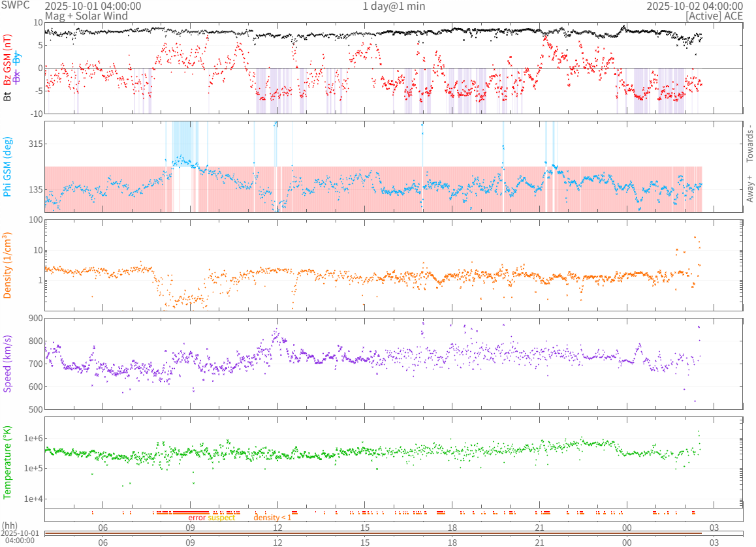Select the Temperature (°K) axis label
The height and width of the screenshot is (547, 756).
click(8, 462)
